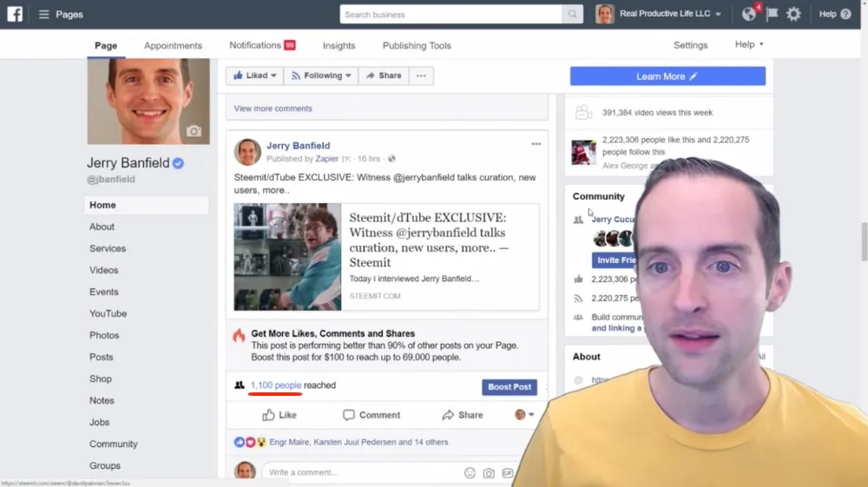Select Community in the left sidebar

click(114, 444)
